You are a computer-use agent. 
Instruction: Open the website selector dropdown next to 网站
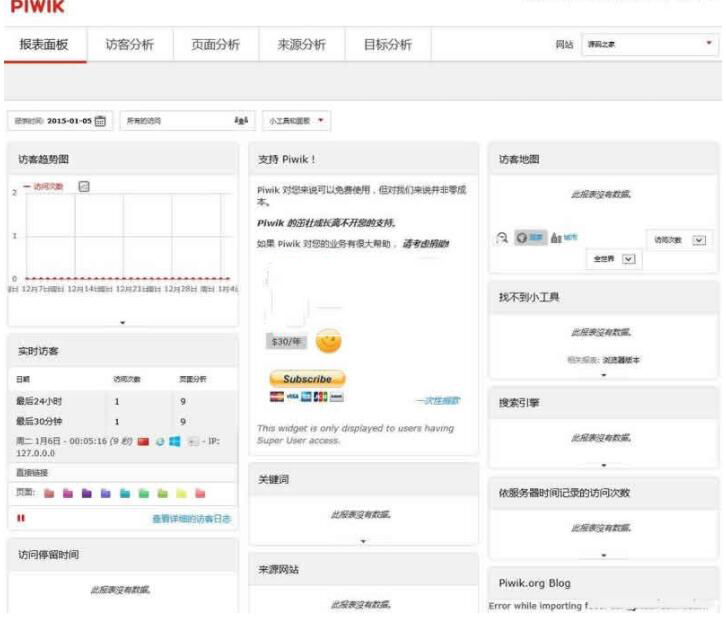coord(650,44)
